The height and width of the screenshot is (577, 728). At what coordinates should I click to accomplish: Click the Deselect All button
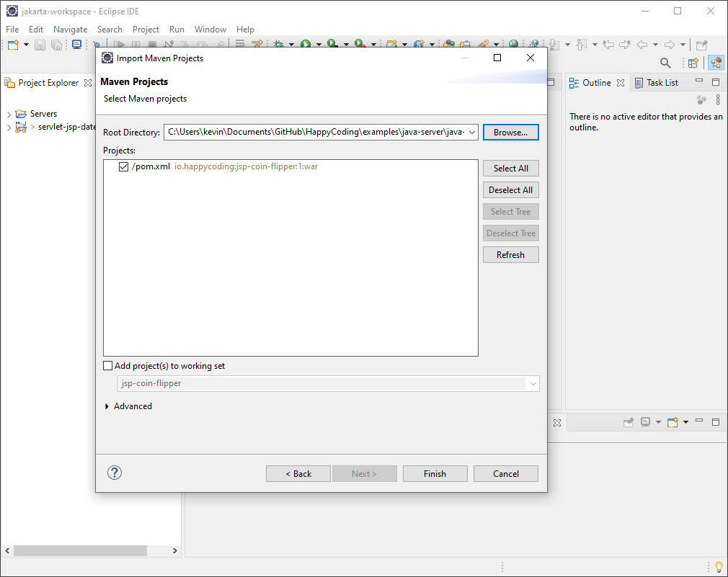510,189
